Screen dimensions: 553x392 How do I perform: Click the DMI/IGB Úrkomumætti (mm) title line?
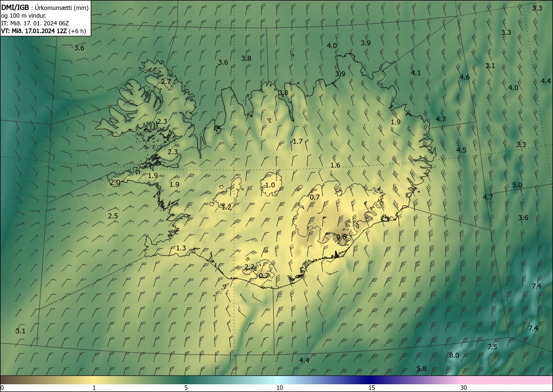[x=45, y=8]
